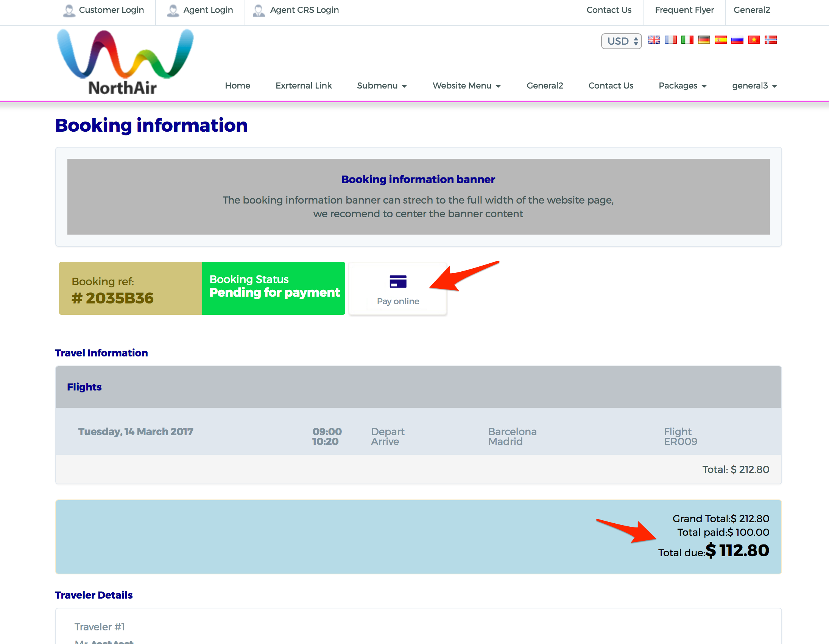Click the Total due $ 112.80 amount

click(737, 551)
